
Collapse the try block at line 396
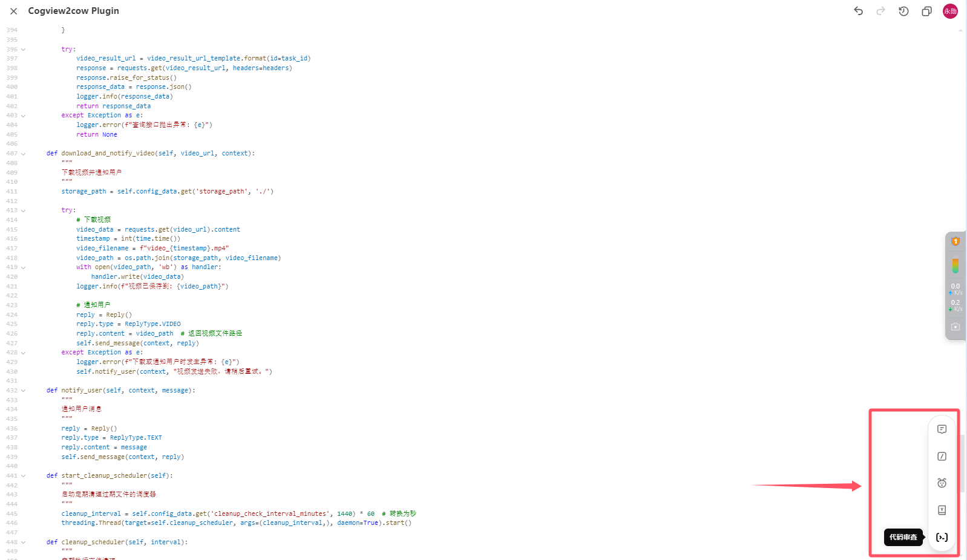point(24,50)
